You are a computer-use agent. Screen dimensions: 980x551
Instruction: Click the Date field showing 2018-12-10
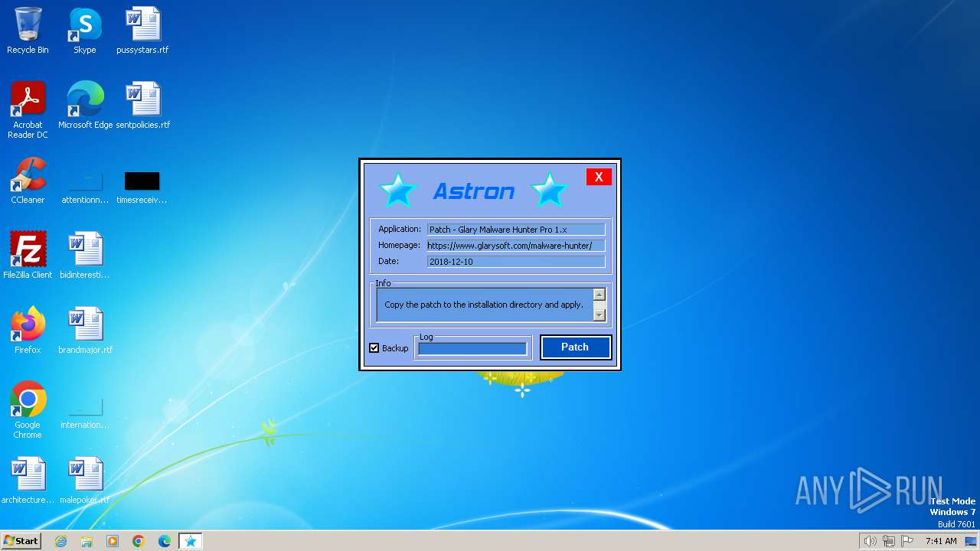click(516, 262)
